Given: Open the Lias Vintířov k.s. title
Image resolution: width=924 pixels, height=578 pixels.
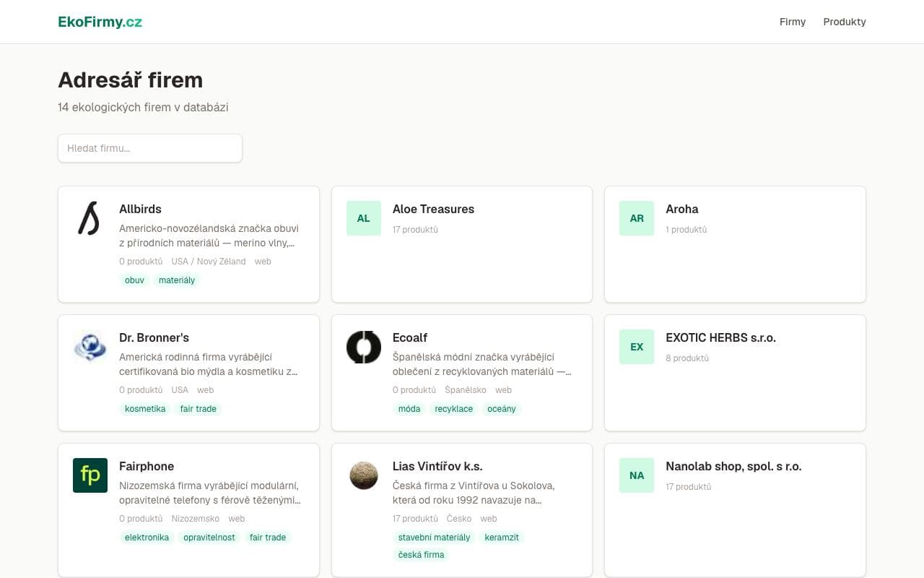Looking at the screenshot, I should [437, 466].
